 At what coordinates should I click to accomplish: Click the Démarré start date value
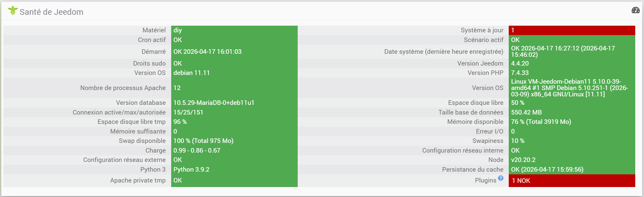tap(207, 52)
